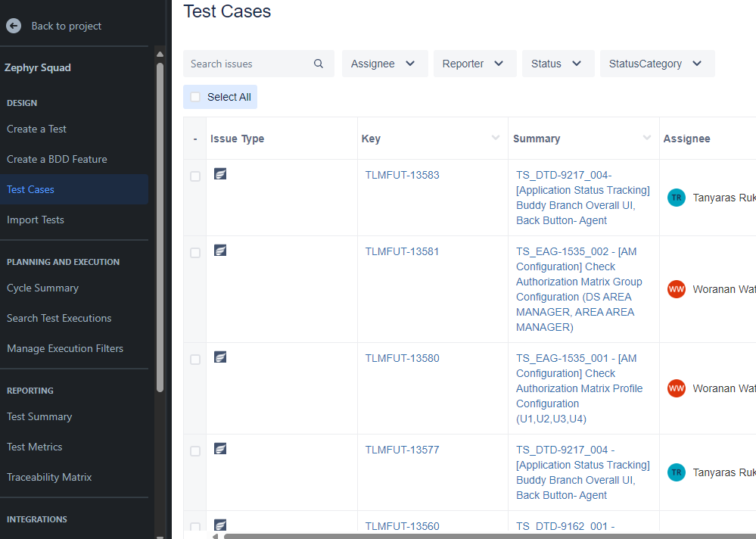This screenshot has width=756, height=539.
Task: Open the Assignee filter dropdown
Action: point(384,64)
